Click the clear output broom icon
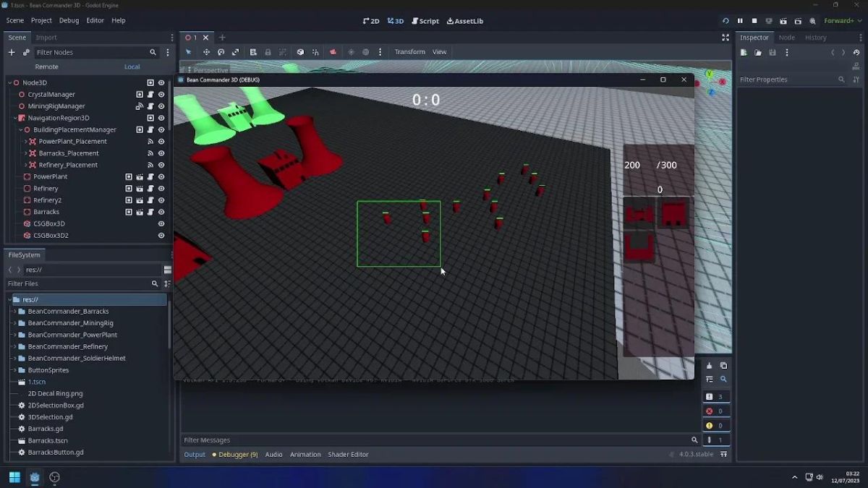This screenshot has width=868, height=488. 709,366
